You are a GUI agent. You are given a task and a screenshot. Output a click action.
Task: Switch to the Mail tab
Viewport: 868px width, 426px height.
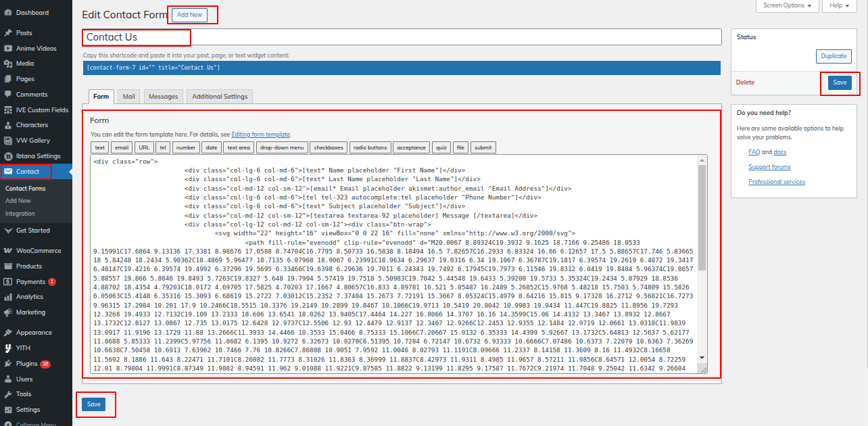[128, 97]
